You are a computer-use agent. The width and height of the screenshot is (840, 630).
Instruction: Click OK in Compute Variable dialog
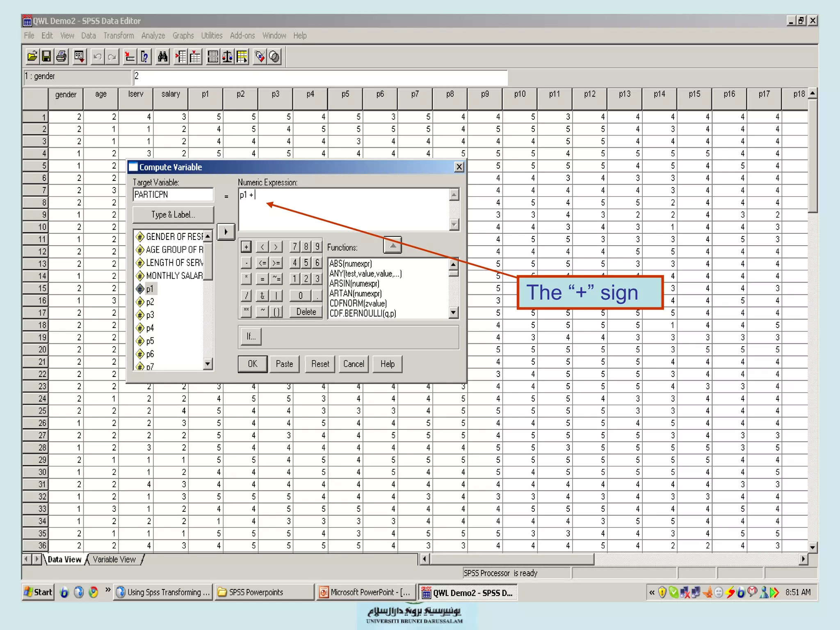pyautogui.click(x=253, y=364)
